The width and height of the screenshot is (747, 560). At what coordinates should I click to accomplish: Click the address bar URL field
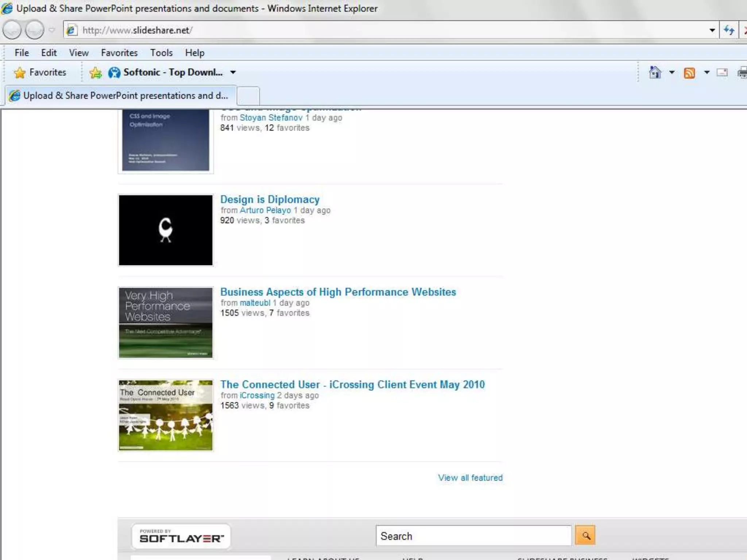tap(390, 30)
